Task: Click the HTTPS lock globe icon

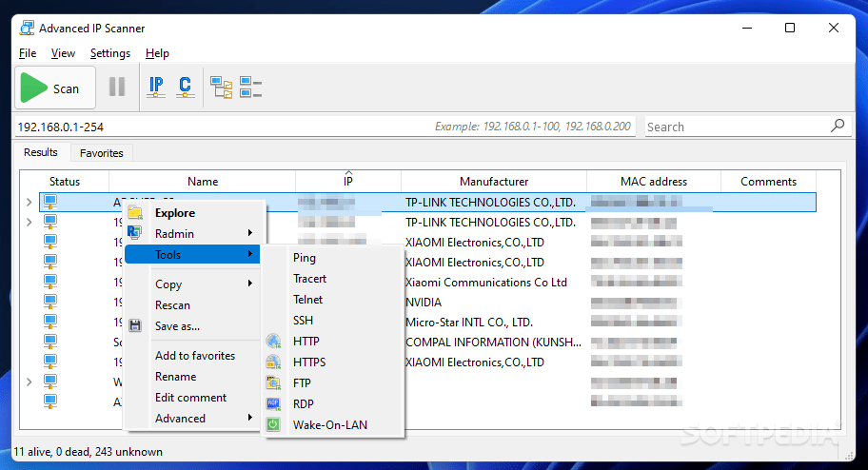Action: click(x=273, y=362)
